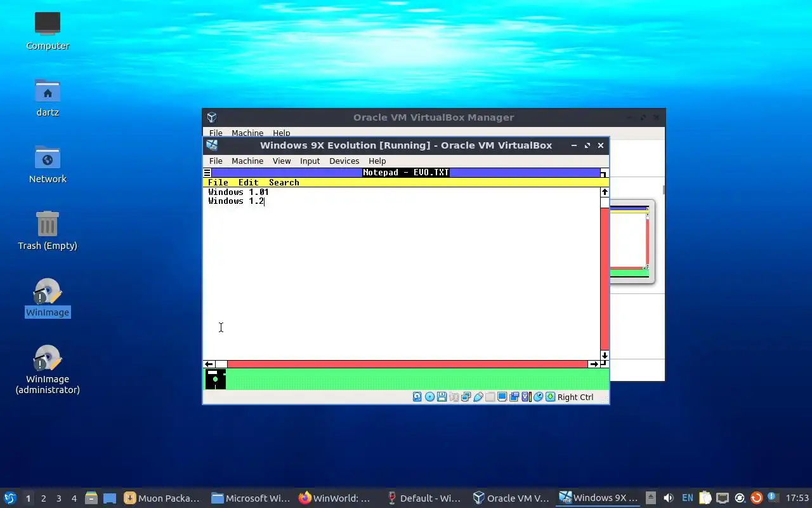Click the optical disk indicator in status bar
Screen dimensions: 812x508
click(429, 397)
